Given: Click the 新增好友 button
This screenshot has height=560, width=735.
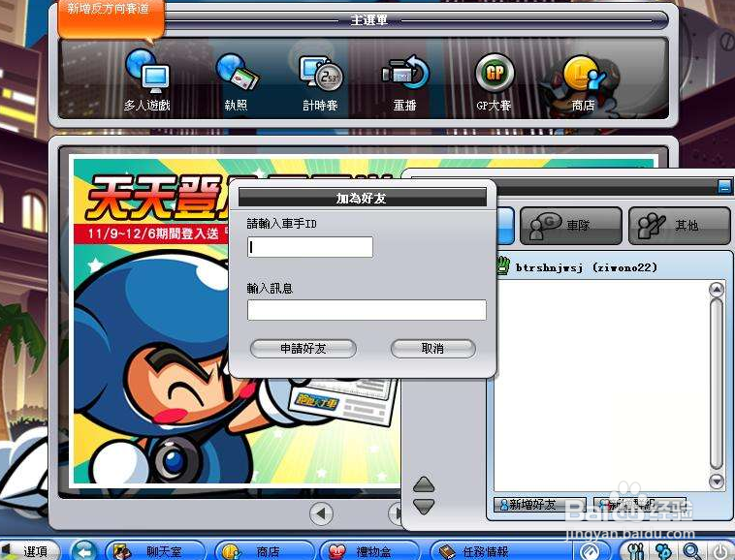Looking at the screenshot, I should (539, 504).
